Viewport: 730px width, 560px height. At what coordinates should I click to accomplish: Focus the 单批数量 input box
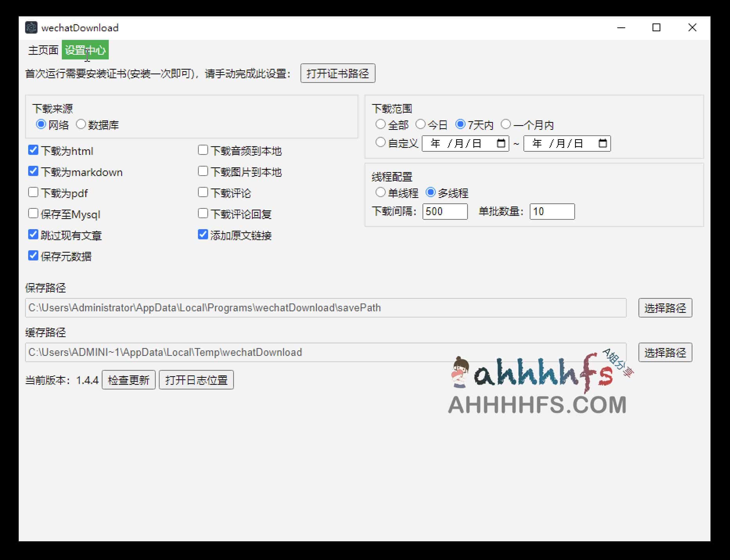click(x=552, y=212)
